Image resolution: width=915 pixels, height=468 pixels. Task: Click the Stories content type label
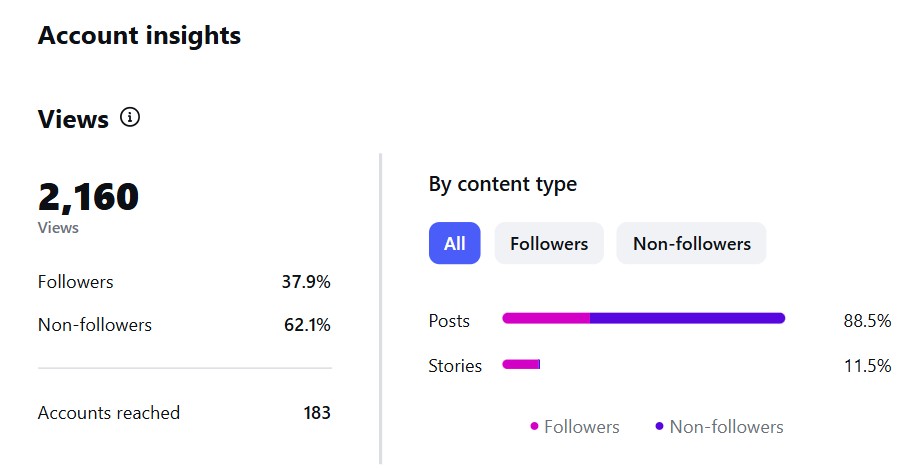(455, 366)
